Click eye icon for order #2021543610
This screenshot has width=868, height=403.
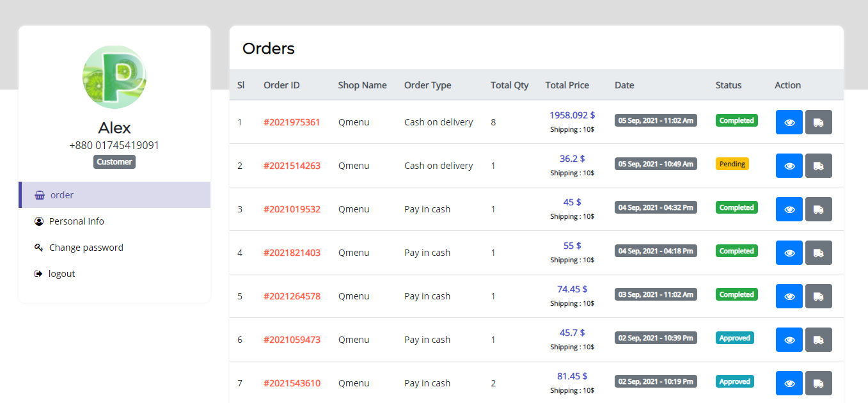[789, 383]
